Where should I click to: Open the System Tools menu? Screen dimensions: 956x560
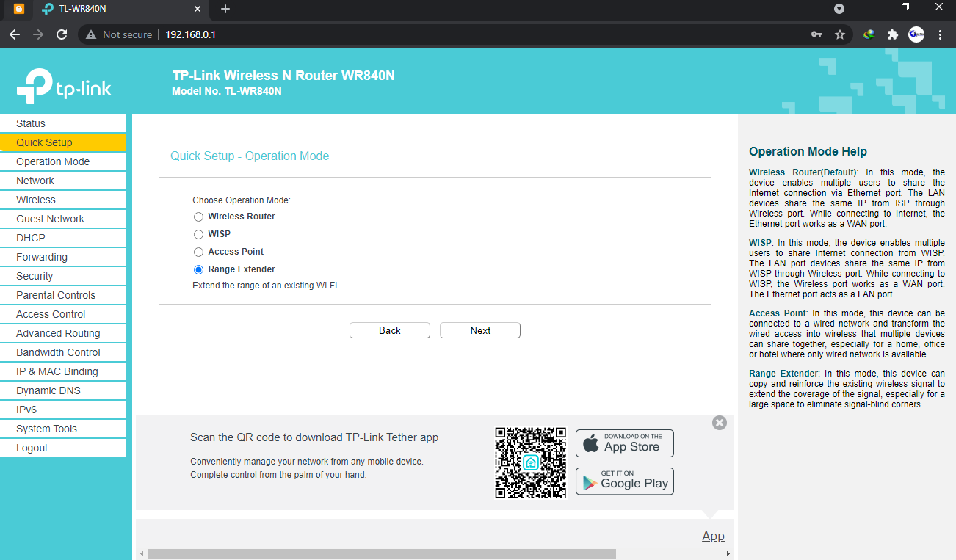click(x=62, y=429)
